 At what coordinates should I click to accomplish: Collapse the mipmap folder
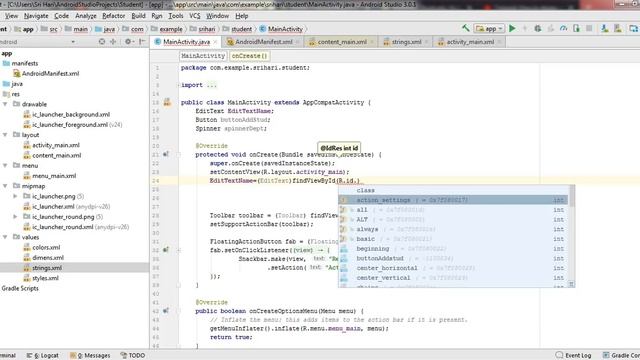5,186
